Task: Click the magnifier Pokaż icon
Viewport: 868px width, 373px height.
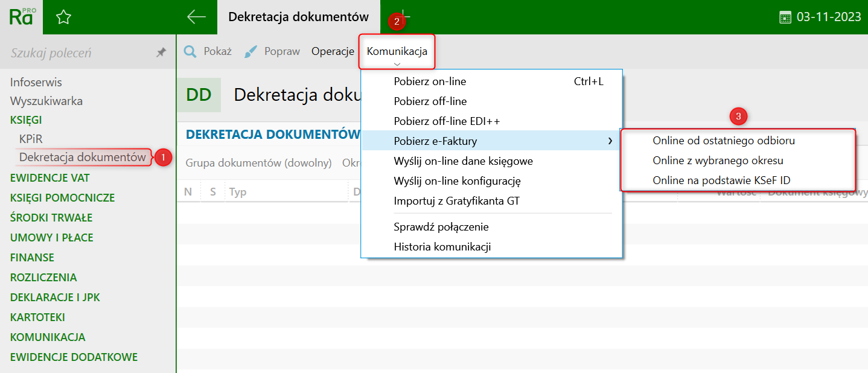Action: 190,52
